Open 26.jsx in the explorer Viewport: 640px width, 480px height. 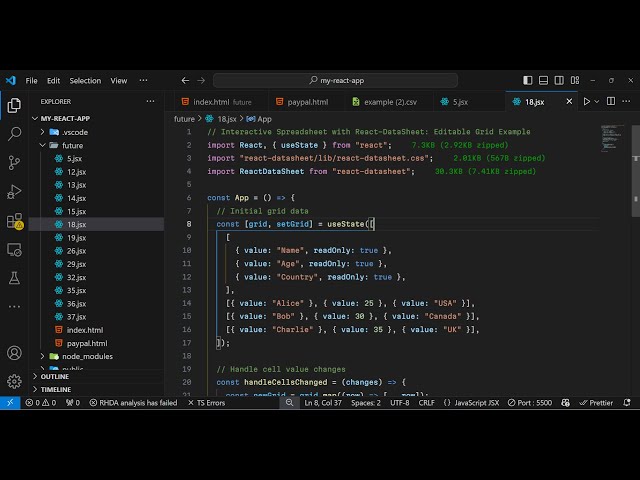tap(76, 251)
